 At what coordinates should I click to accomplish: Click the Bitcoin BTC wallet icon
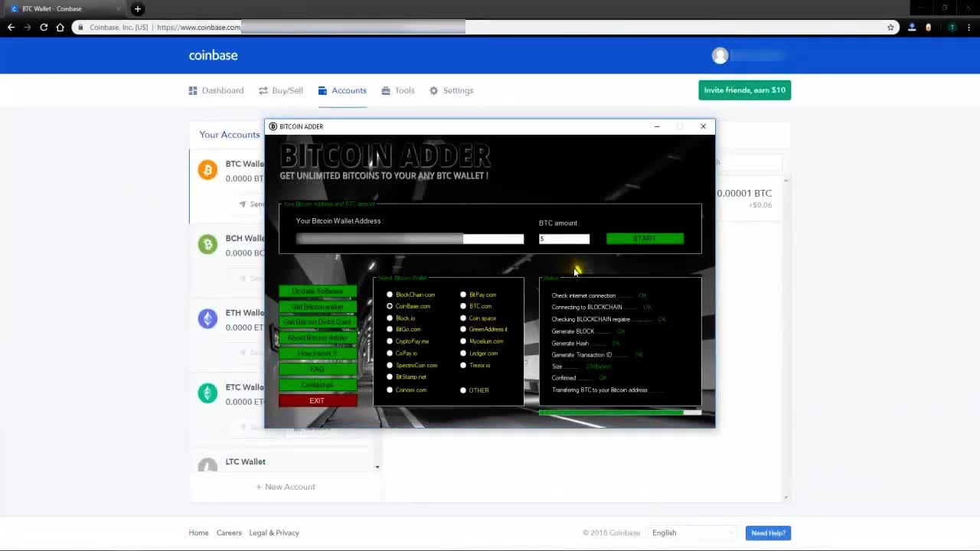tap(207, 170)
